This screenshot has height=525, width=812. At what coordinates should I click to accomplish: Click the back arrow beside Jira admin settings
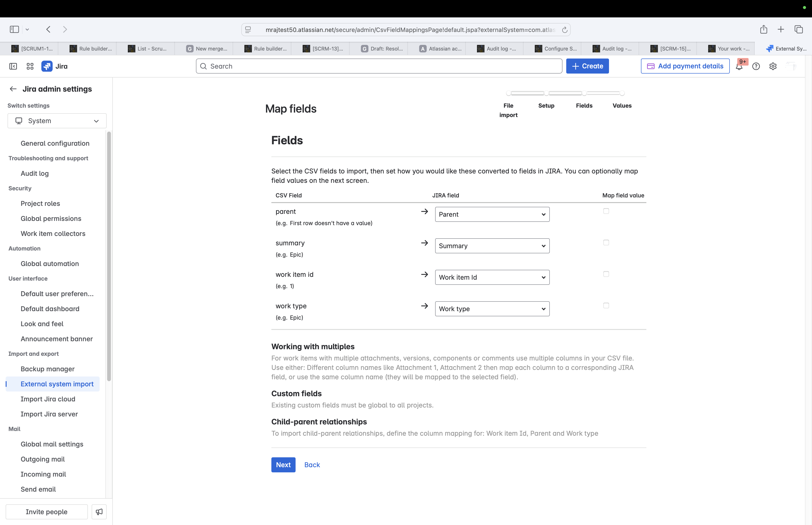[x=13, y=89]
